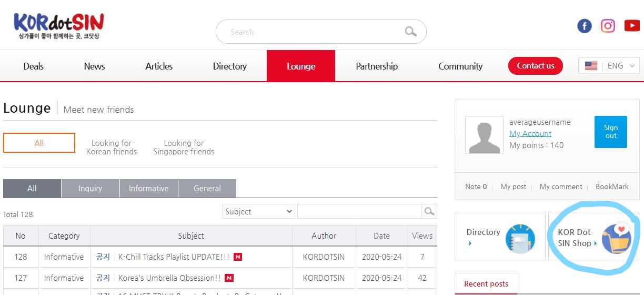Click the Author column header

point(324,236)
